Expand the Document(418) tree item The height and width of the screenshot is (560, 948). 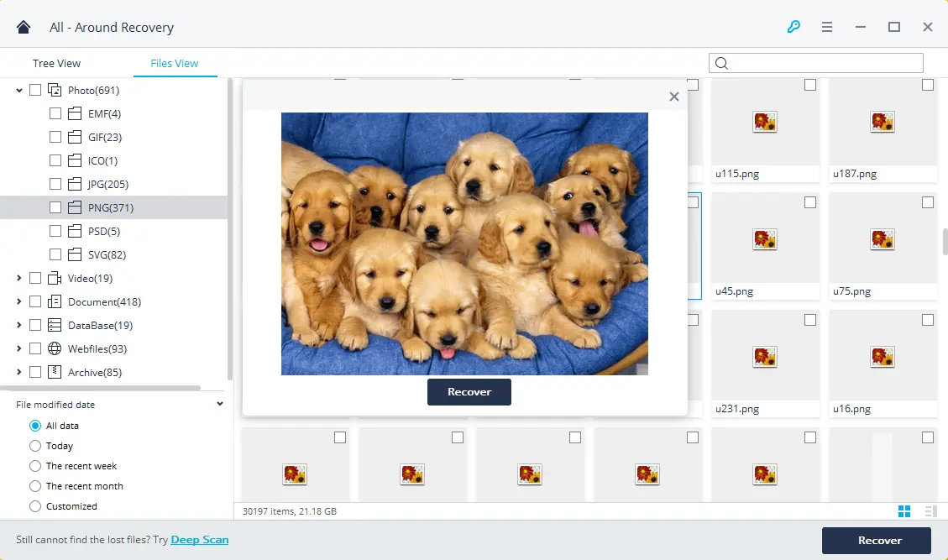point(19,301)
